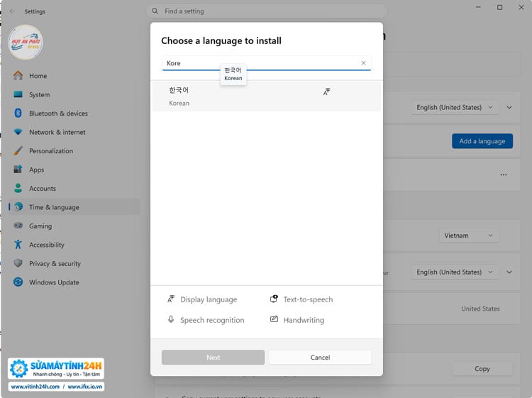Clear the language search text

tap(363, 63)
